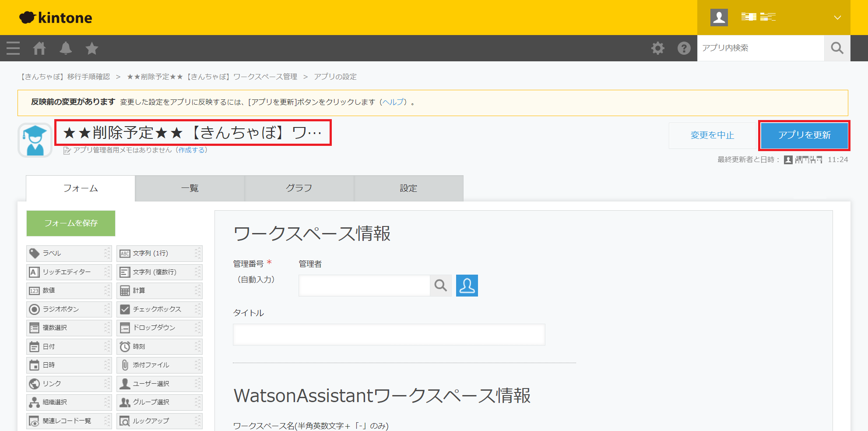
Task: Open the settings gear icon
Action: [x=657, y=48]
